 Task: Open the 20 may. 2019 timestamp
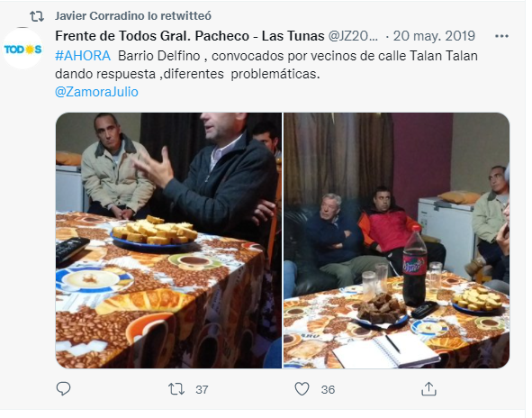[434, 36]
